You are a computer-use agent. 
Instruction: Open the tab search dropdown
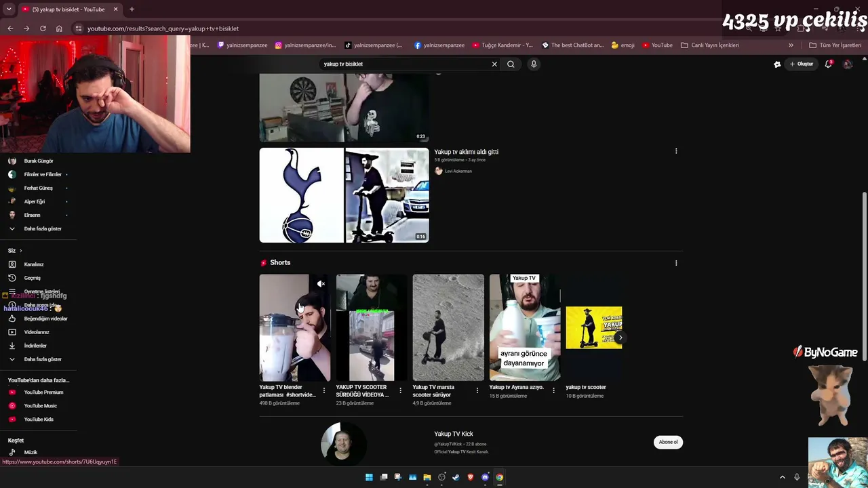coord(9,9)
